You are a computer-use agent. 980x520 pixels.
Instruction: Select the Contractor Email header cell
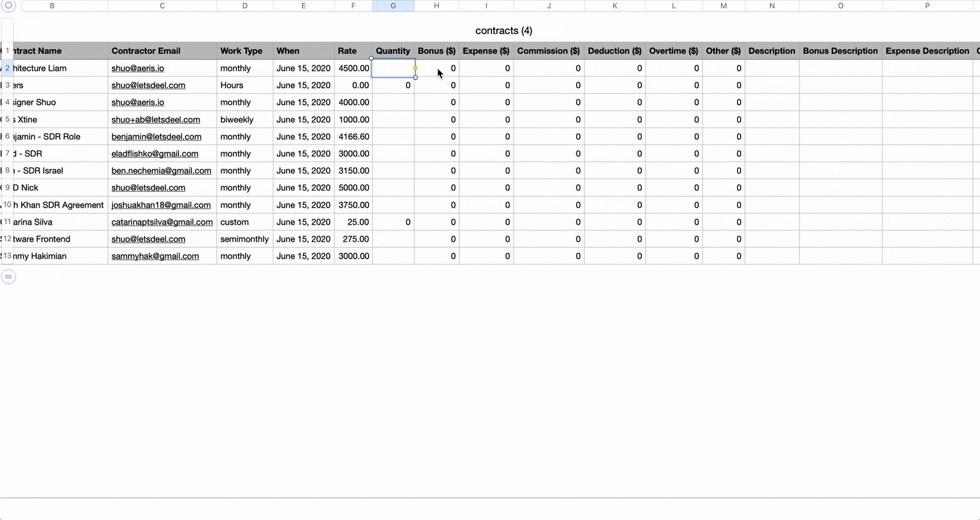click(162, 51)
